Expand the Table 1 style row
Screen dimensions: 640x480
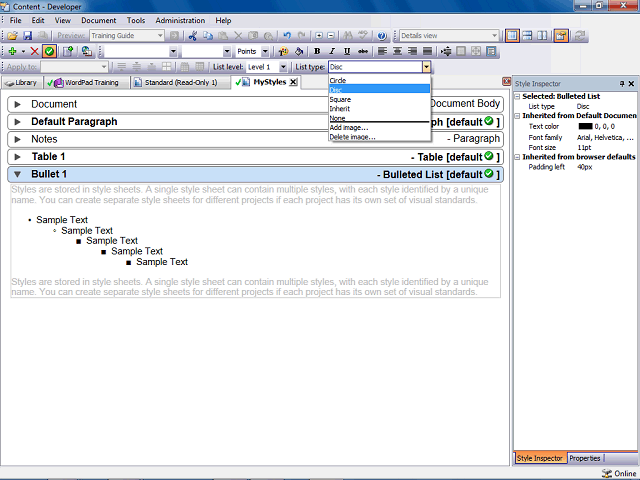click(18, 157)
